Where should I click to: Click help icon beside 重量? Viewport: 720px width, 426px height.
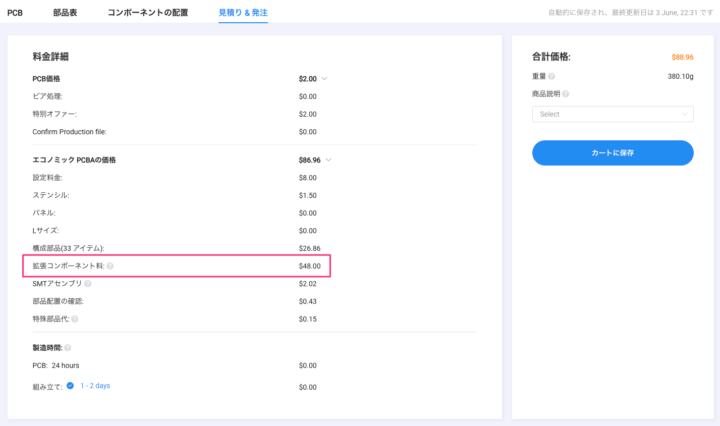click(552, 76)
